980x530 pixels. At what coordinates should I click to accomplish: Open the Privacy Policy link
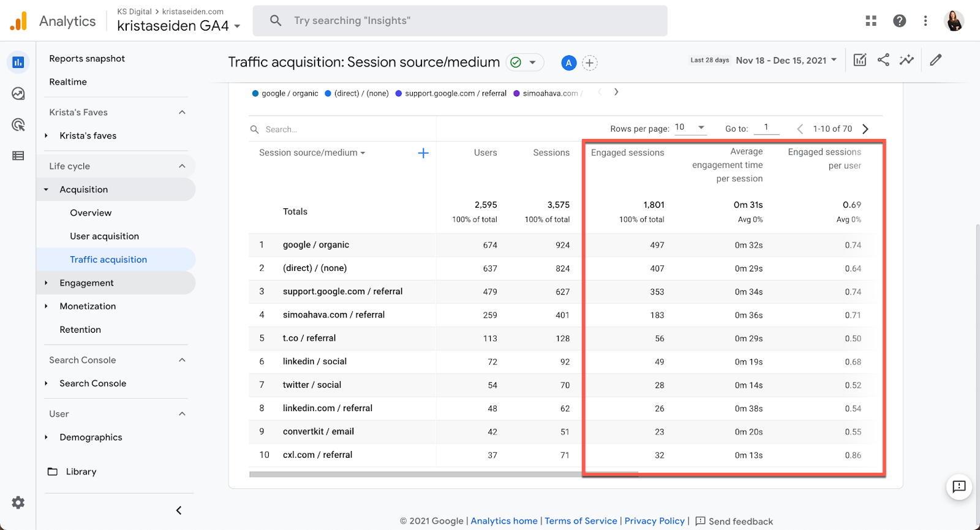(655, 521)
